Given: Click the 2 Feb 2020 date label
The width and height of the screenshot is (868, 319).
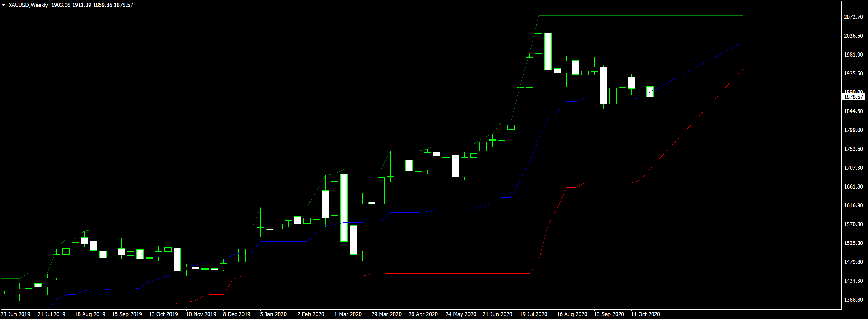Looking at the screenshot, I should pyautogui.click(x=311, y=314).
